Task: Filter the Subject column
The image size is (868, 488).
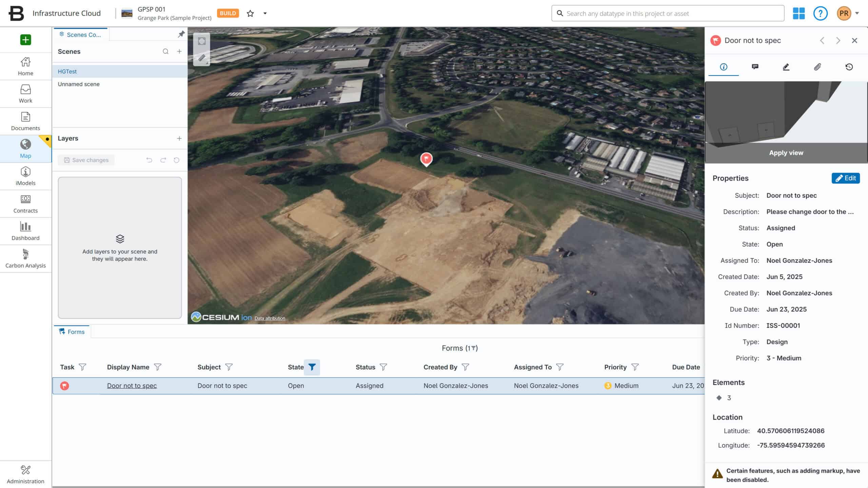Action: (x=229, y=367)
